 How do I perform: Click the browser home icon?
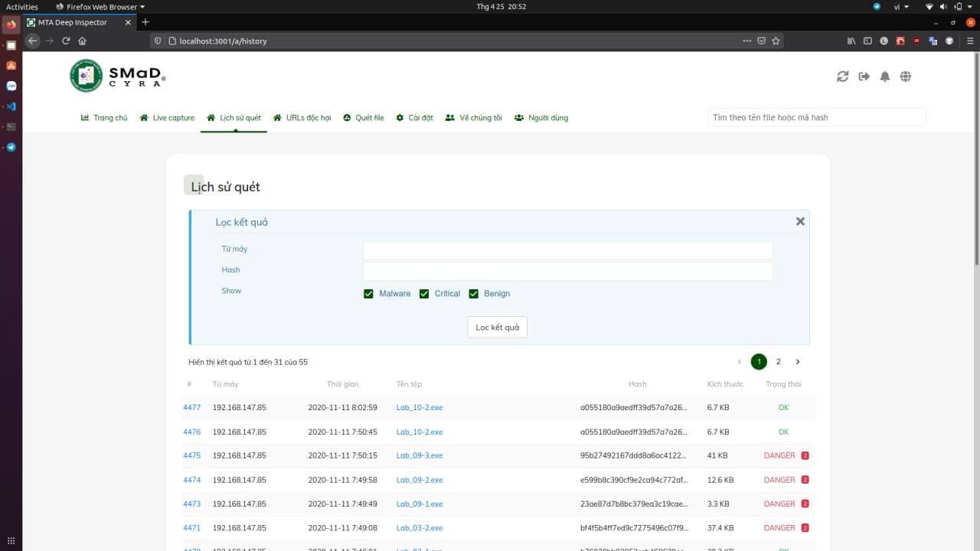click(x=82, y=41)
